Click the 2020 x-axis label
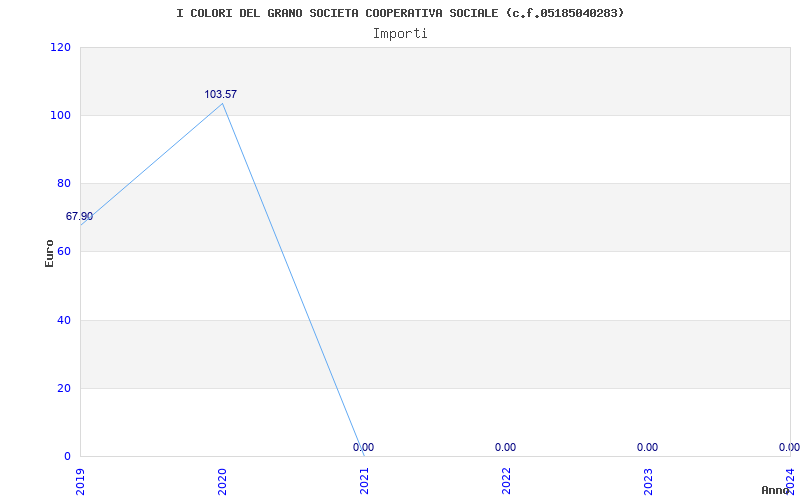This screenshot has height=500, width=800. [222, 482]
